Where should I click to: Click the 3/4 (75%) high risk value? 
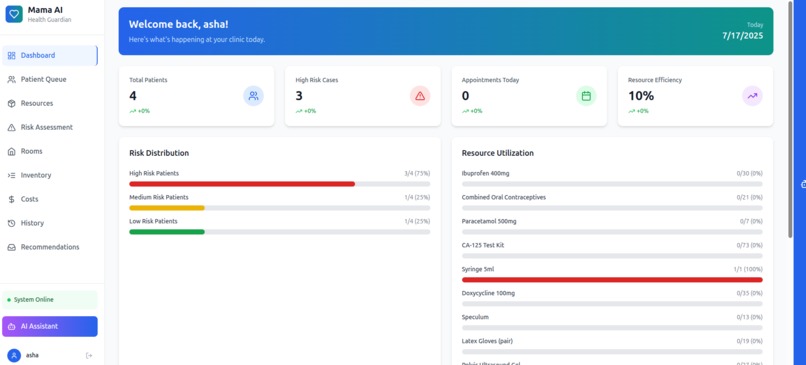[417, 174]
